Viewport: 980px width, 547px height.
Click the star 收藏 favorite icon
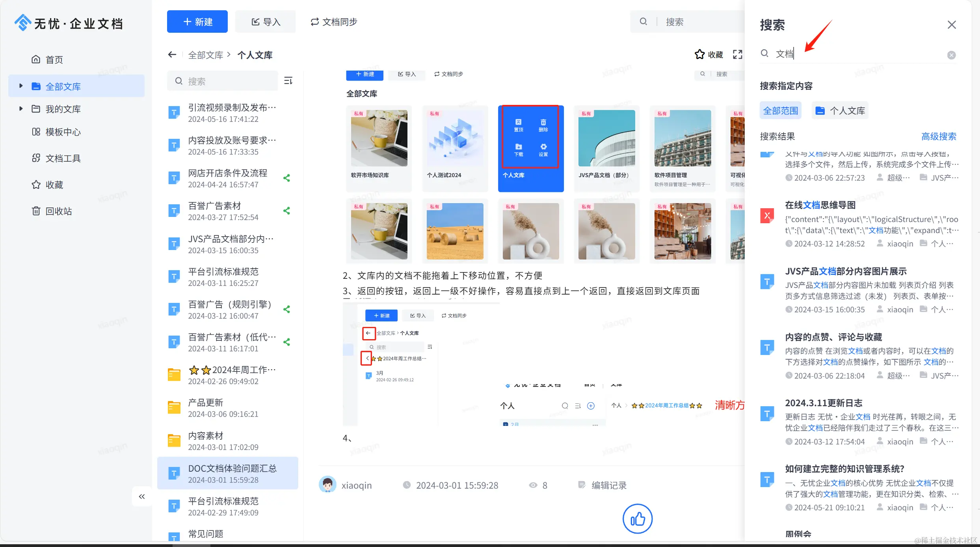pos(699,54)
